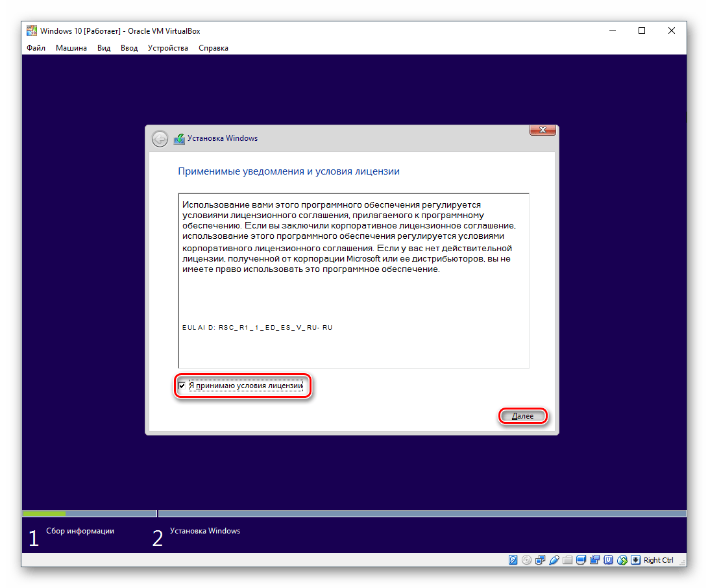Open the network adapters status icon

pos(540,560)
